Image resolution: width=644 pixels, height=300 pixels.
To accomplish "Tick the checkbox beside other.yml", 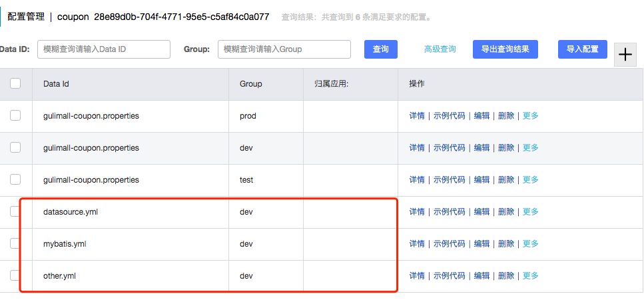I will click(15, 275).
